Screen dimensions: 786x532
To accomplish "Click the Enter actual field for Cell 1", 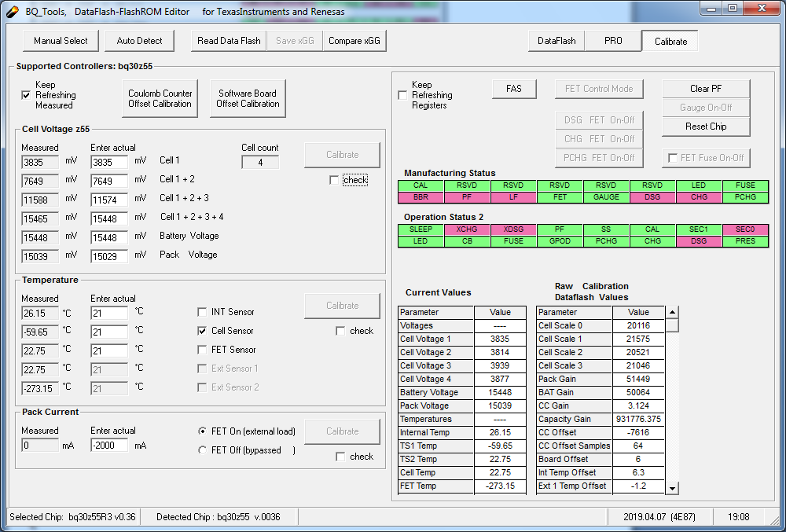I will click(109, 163).
